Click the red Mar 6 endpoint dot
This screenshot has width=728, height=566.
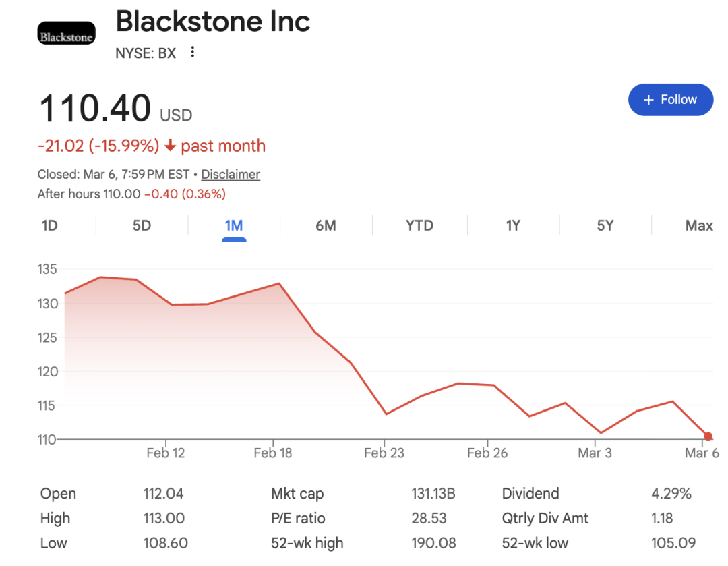pyautogui.click(x=708, y=436)
